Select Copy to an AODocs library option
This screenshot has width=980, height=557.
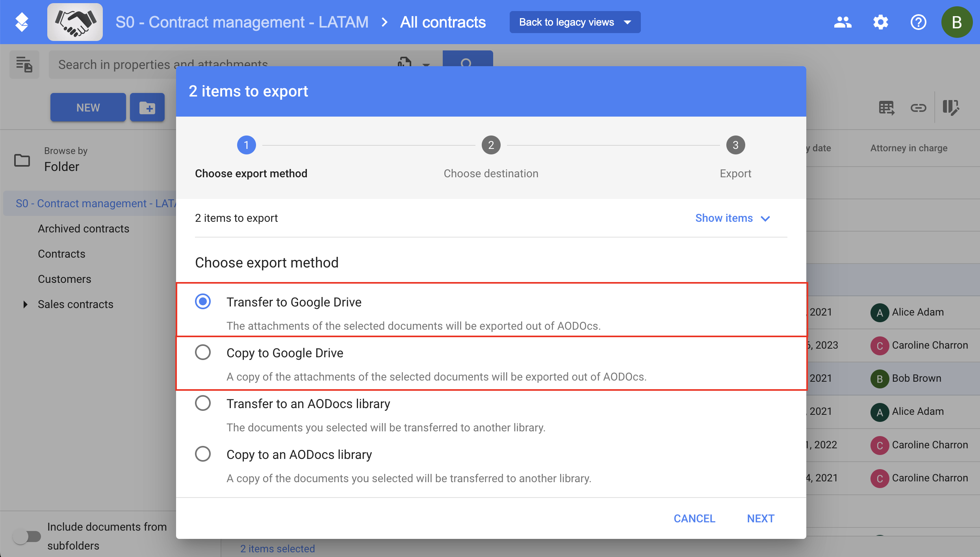click(203, 454)
